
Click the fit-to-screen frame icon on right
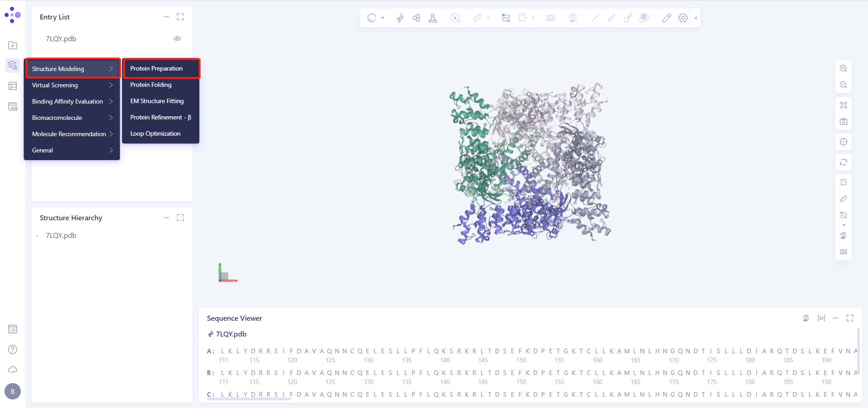[x=844, y=105]
